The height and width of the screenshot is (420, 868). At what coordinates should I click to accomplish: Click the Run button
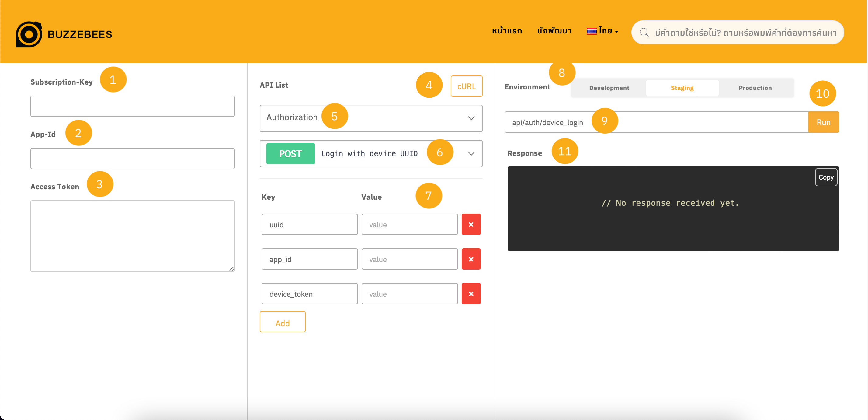click(824, 122)
